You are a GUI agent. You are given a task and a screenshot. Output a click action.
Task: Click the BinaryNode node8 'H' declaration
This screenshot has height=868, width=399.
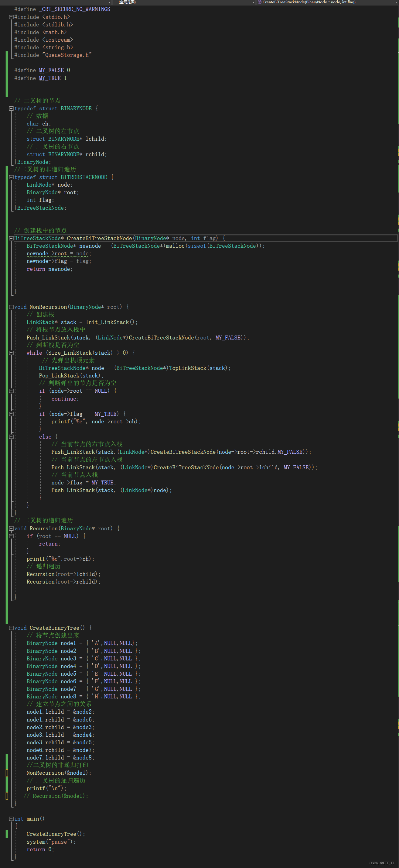(84, 697)
